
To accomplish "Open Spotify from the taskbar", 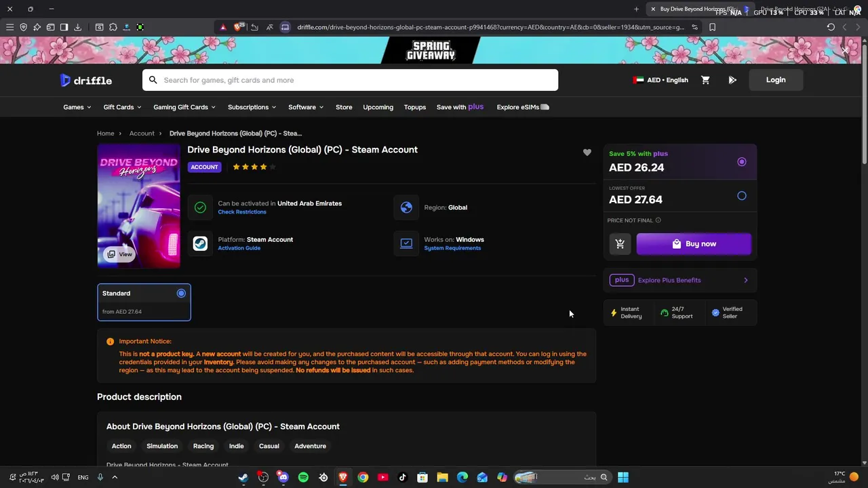I will click(x=303, y=477).
